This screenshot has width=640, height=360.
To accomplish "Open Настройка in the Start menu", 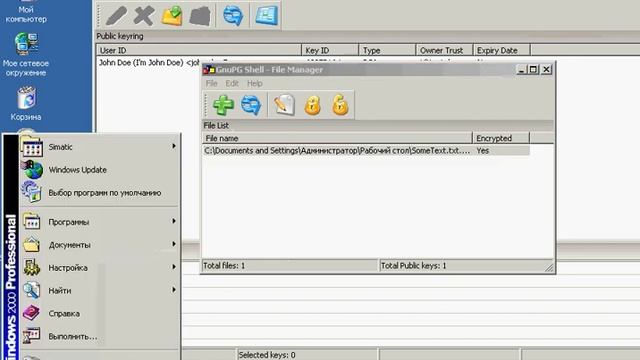I will click(x=100, y=268).
